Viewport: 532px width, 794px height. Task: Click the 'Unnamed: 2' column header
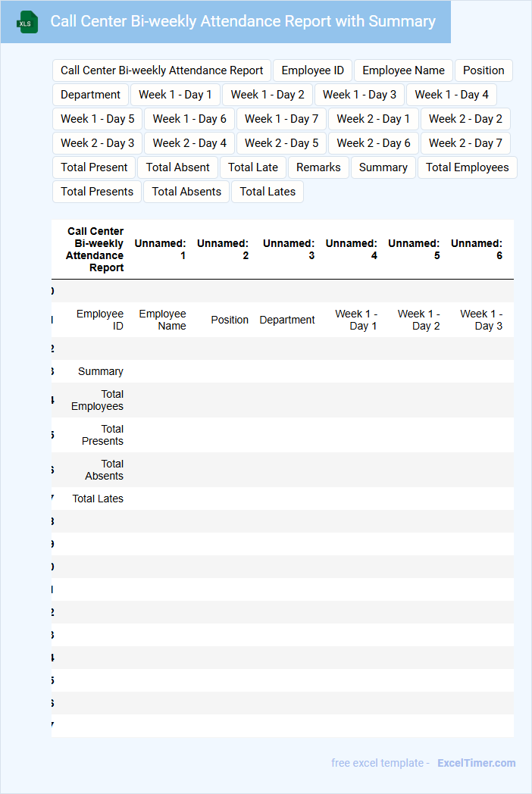tap(223, 250)
